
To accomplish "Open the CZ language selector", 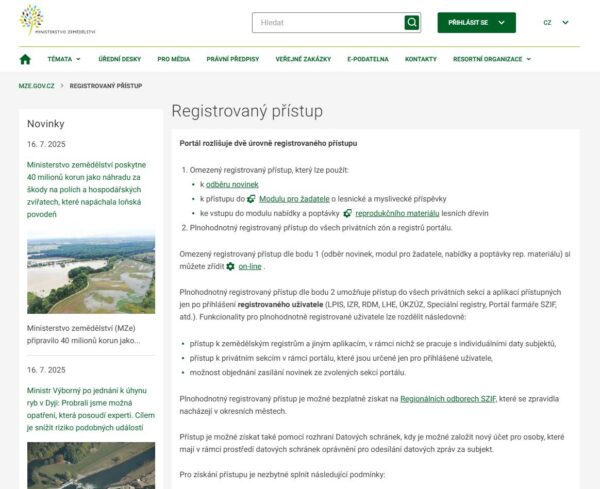I will [556, 23].
